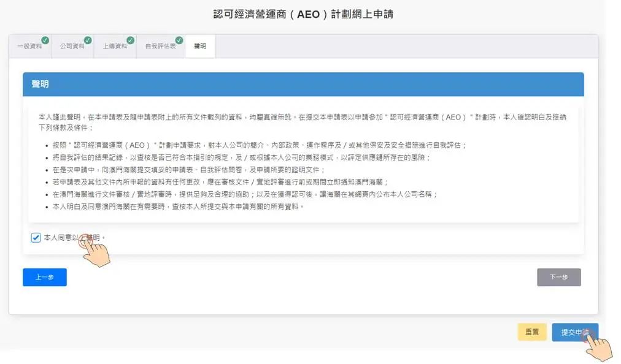Click the disabled 下一步 button
621x364 pixels.
click(x=558, y=277)
